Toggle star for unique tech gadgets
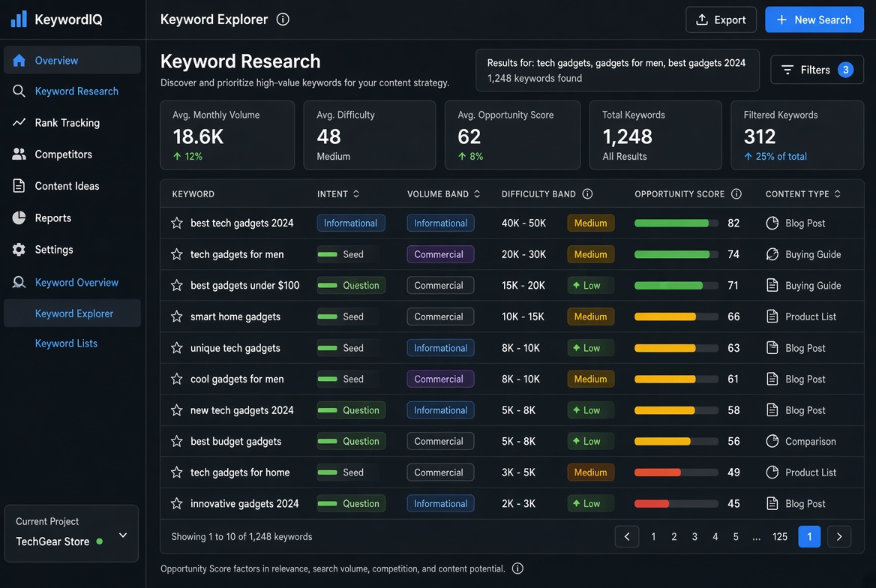 pyautogui.click(x=176, y=348)
